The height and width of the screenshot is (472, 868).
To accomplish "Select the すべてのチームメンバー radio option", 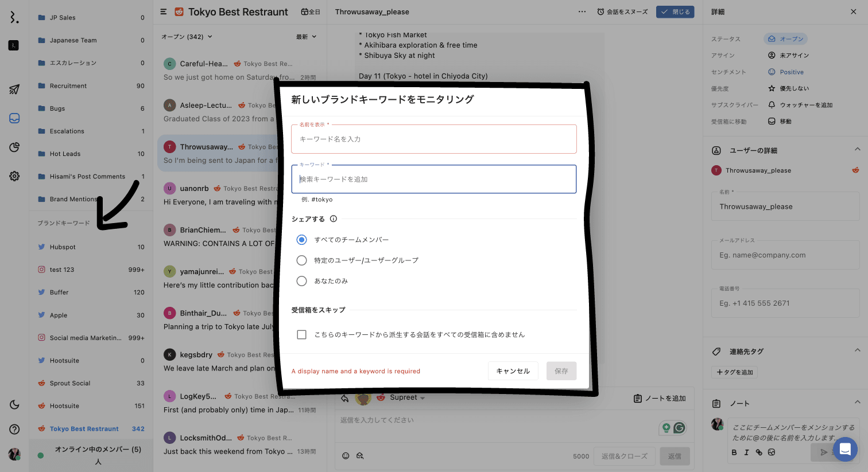I will pyautogui.click(x=301, y=240).
